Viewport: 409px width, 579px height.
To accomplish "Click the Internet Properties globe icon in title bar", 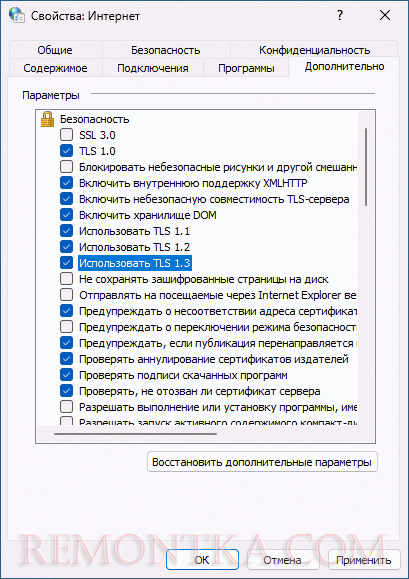I will point(16,16).
